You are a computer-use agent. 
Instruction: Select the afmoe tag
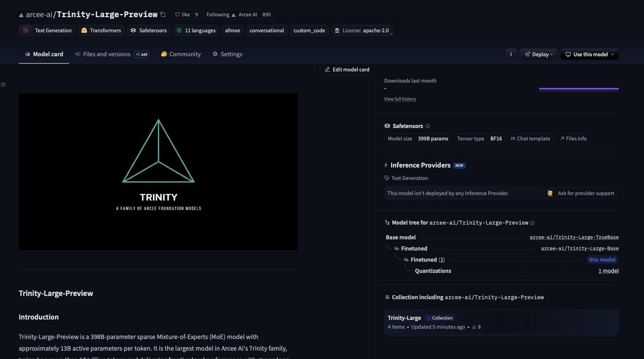click(x=232, y=31)
